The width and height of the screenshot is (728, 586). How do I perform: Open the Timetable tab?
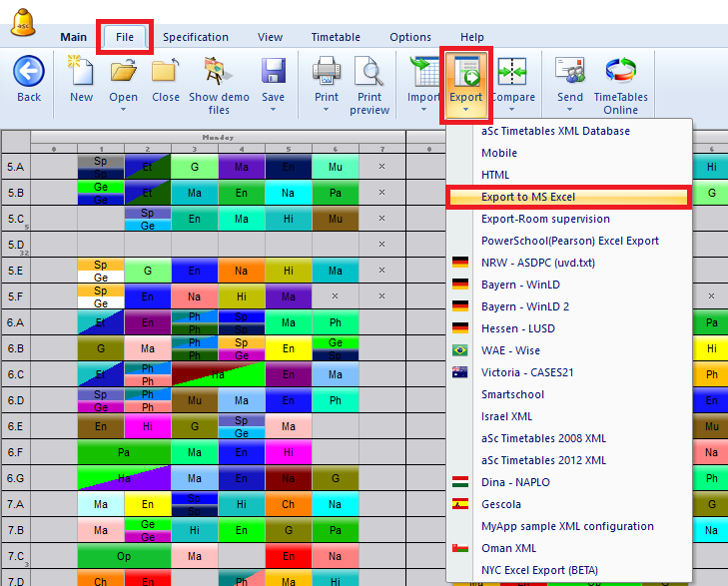336,37
